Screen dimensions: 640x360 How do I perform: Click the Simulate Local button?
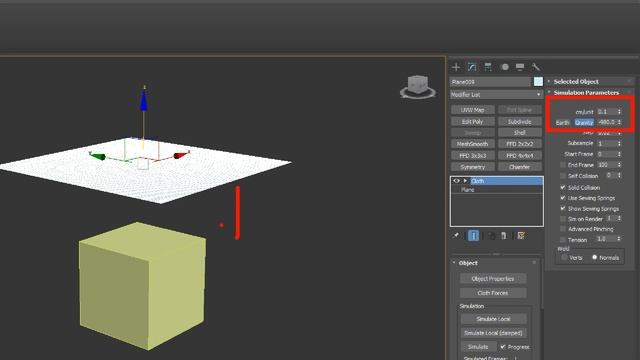coord(493,319)
